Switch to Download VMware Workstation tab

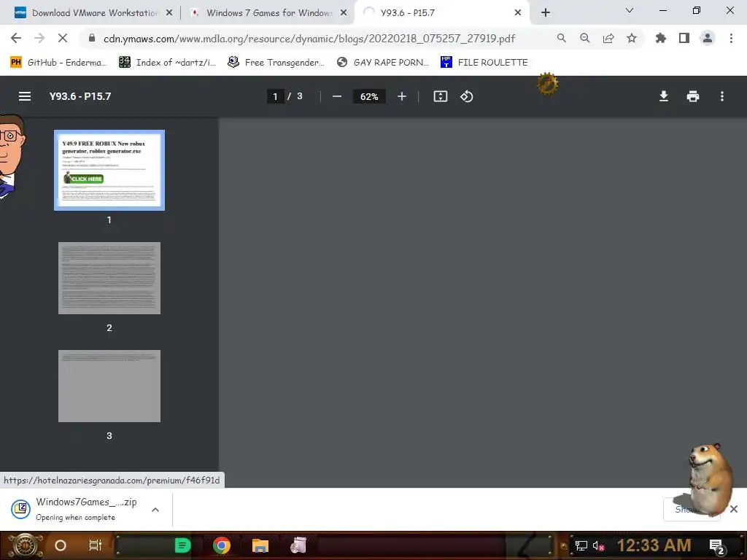[x=95, y=13]
